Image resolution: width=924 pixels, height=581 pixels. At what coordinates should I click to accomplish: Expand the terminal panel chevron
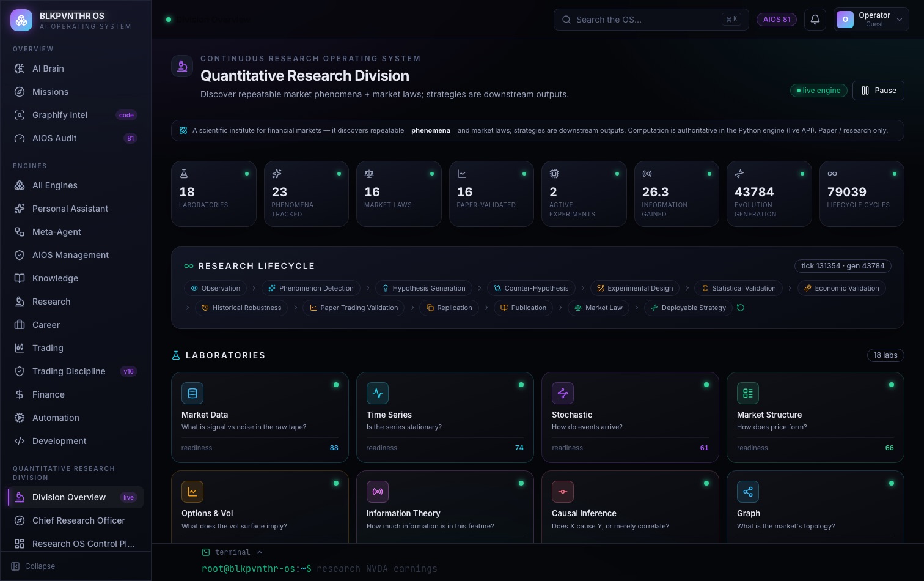pos(260,552)
